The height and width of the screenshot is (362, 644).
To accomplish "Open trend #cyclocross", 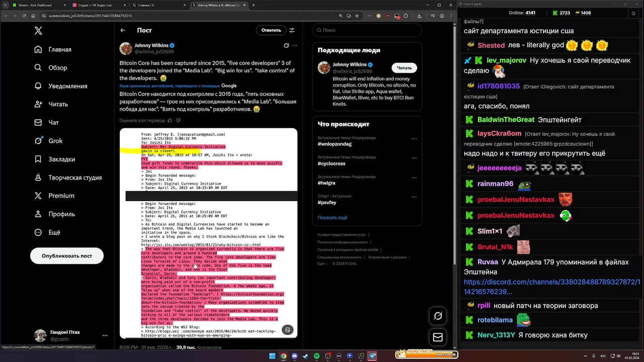I will click(332, 163).
